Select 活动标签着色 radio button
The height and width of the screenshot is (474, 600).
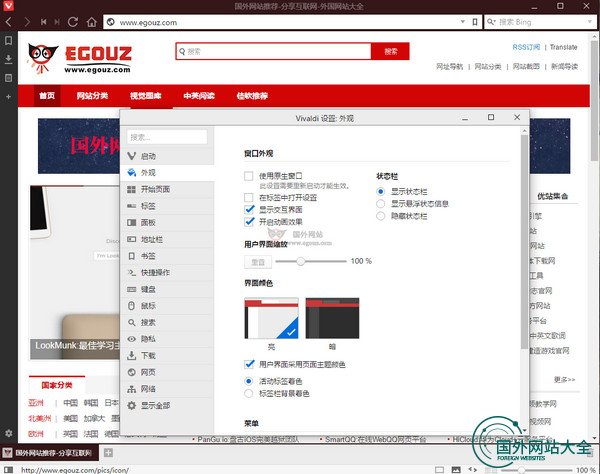click(249, 381)
